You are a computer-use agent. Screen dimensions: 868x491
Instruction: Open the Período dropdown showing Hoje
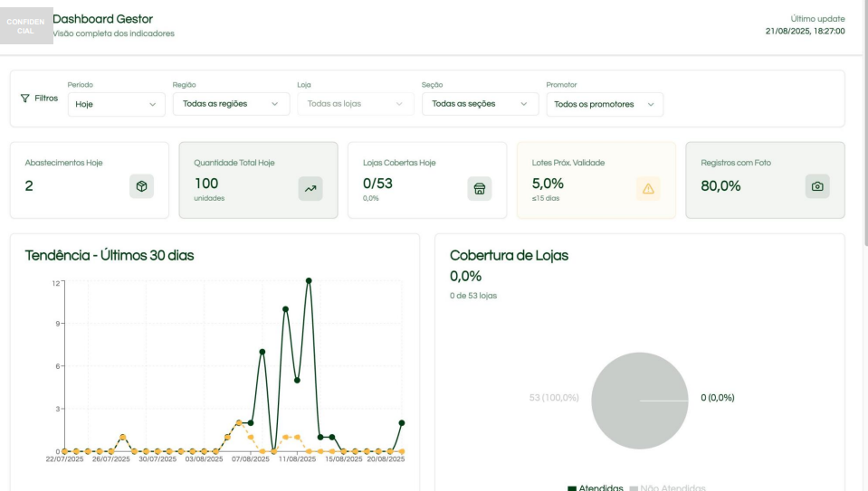point(116,104)
